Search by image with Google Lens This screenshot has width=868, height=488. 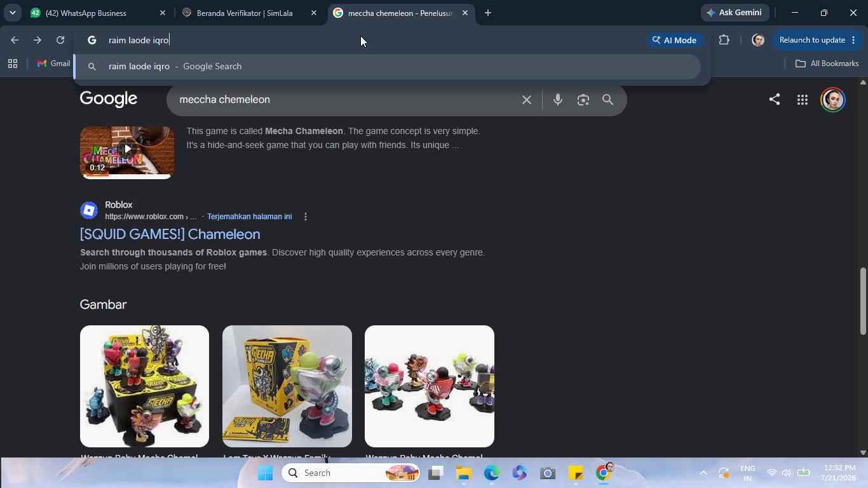point(583,100)
